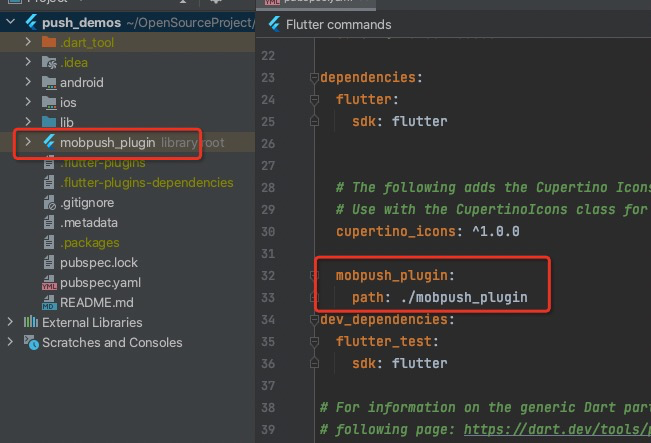Screen dimensions: 651x443
Task: Place cursor on flutter_test key
Action: [x=384, y=341]
